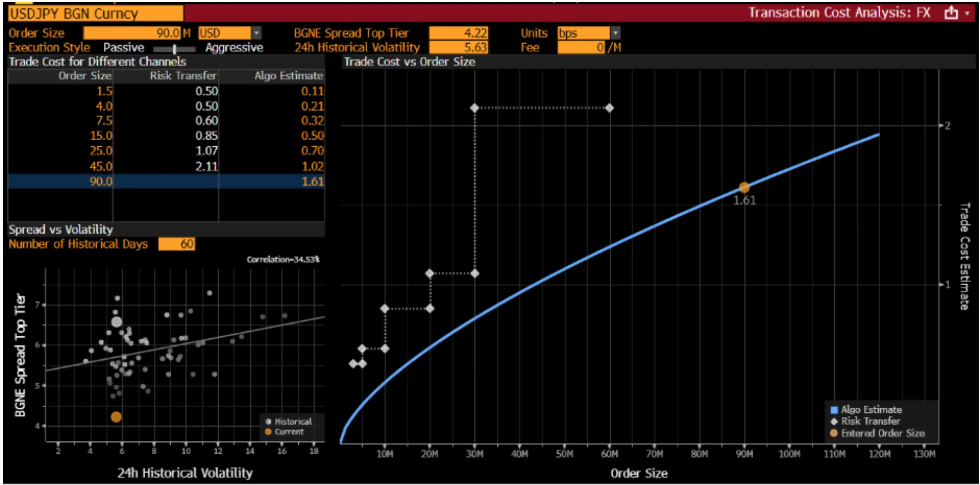This screenshot has height=485, width=980.
Task: Click the Order Size input field
Action: tap(132, 33)
